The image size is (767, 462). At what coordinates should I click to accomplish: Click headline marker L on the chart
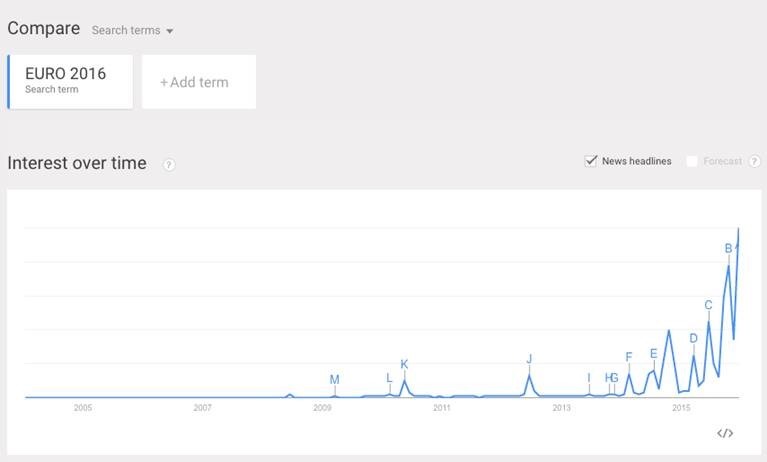coord(389,377)
